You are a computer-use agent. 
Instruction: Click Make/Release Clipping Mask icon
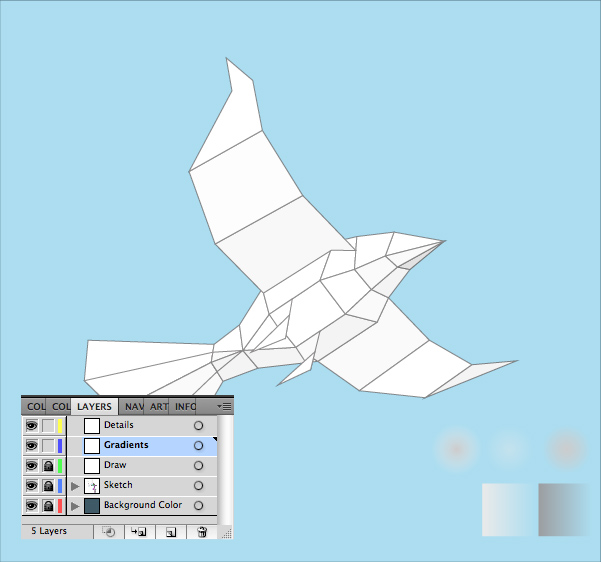[109, 532]
